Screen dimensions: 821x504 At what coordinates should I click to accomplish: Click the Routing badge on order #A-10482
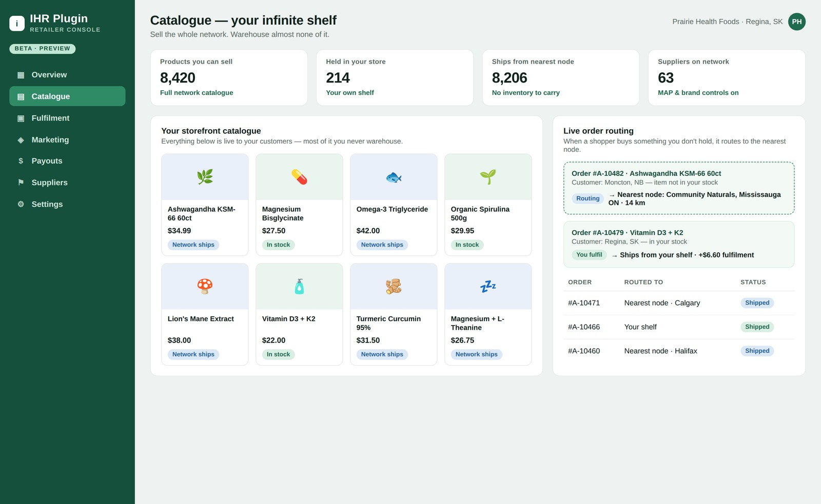point(588,198)
